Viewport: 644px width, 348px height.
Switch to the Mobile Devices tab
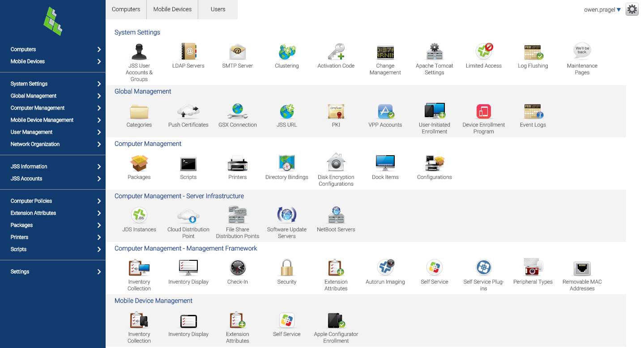(172, 9)
